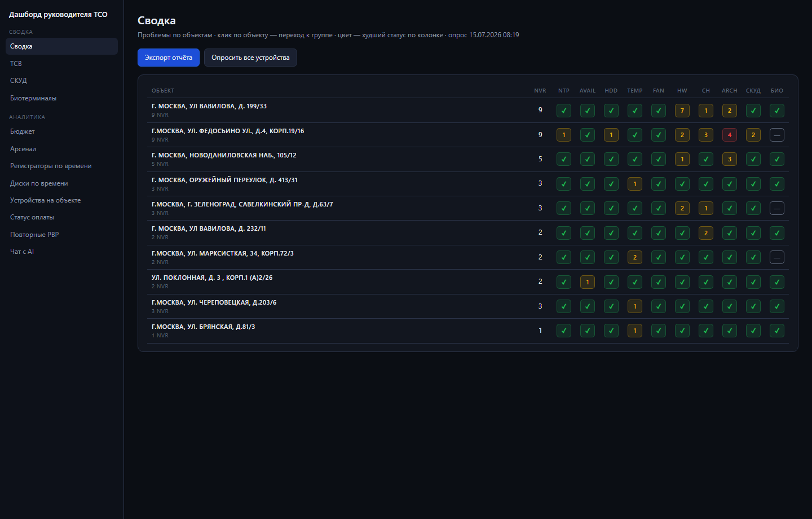
Task: Click СКУД badge 2 on Федосьино row
Action: [x=753, y=135]
